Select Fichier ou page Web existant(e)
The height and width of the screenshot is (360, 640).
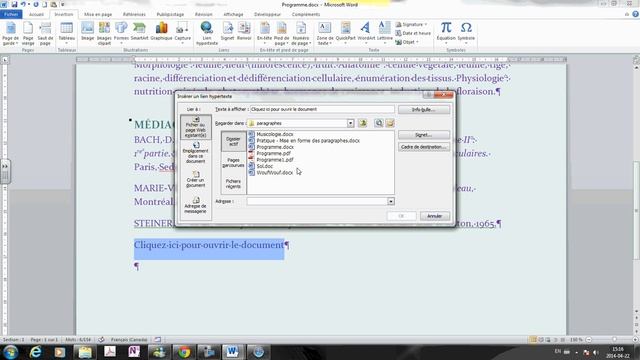196,127
